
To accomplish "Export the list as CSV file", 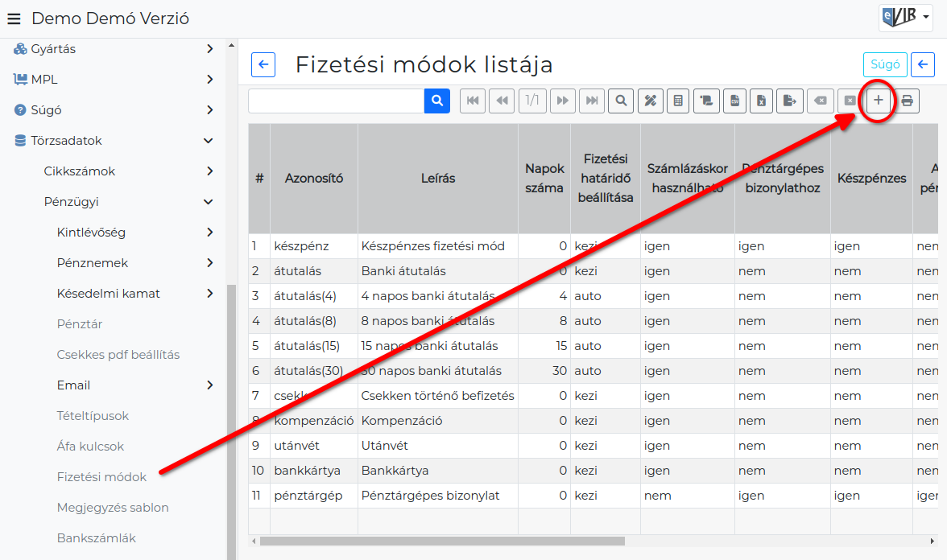I will click(x=734, y=101).
